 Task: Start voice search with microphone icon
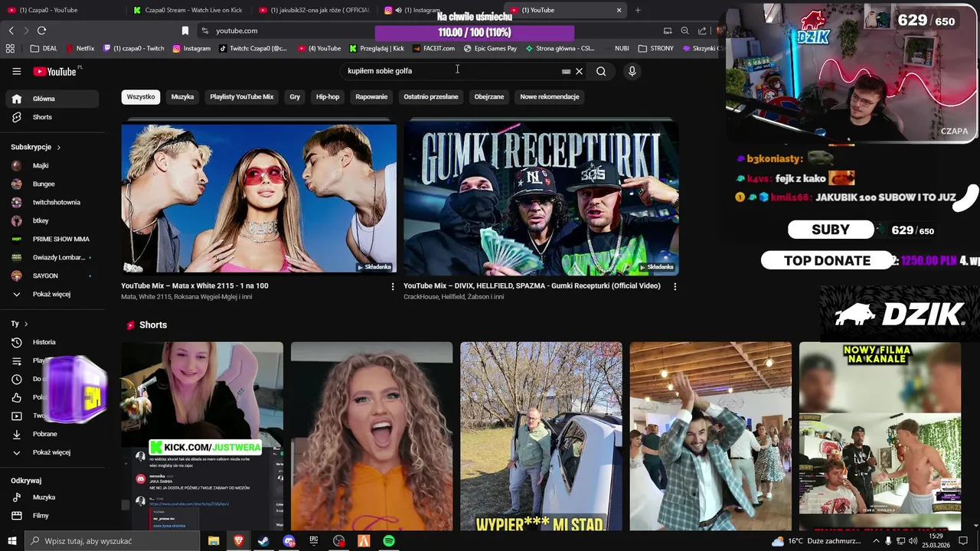pos(632,71)
